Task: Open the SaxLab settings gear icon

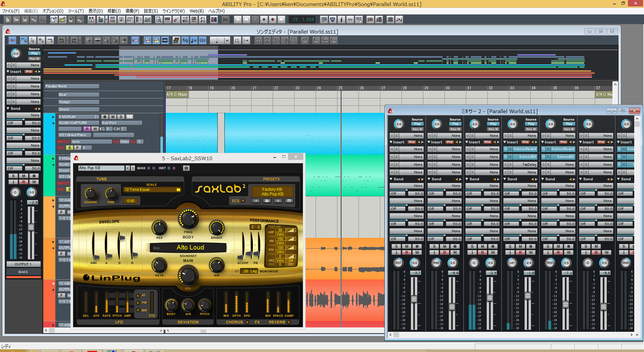Action: 186,168
